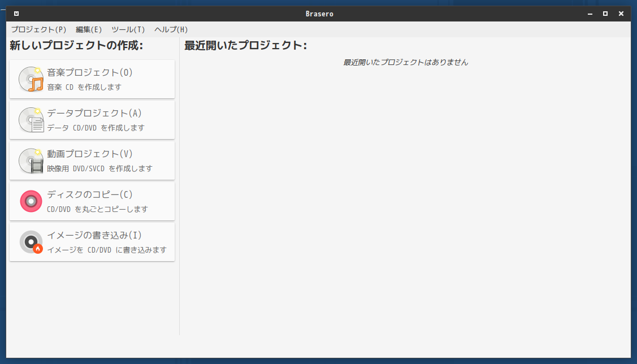Click the text データ CD/DVD を作成します
This screenshot has height=364, width=637.
pyautogui.click(x=96, y=128)
